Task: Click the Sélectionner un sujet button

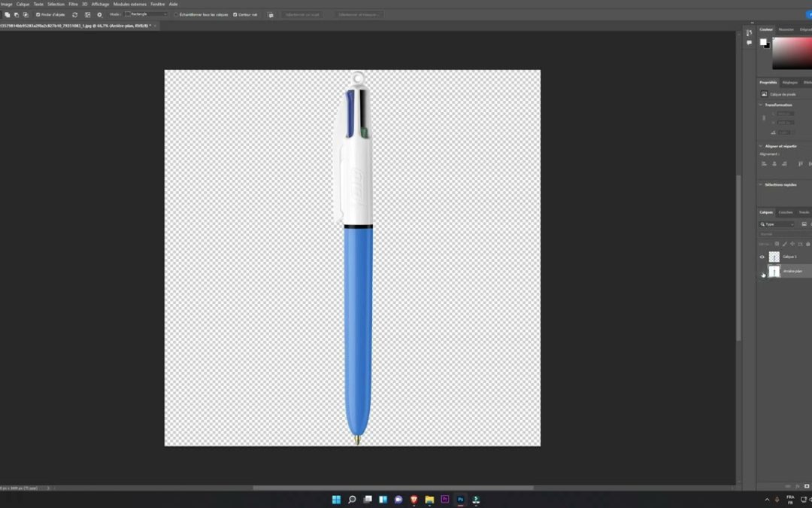Action: [x=302, y=14]
